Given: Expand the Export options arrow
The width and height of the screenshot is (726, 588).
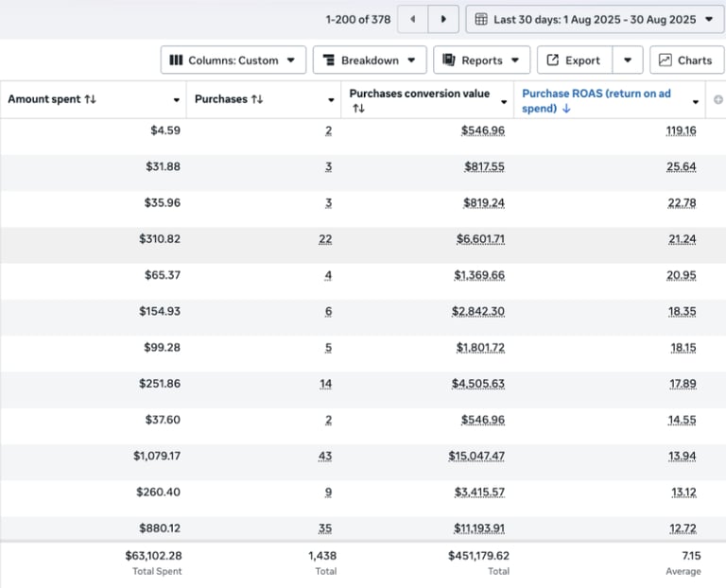Looking at the screenshot, I should click(x=628, y=61).
